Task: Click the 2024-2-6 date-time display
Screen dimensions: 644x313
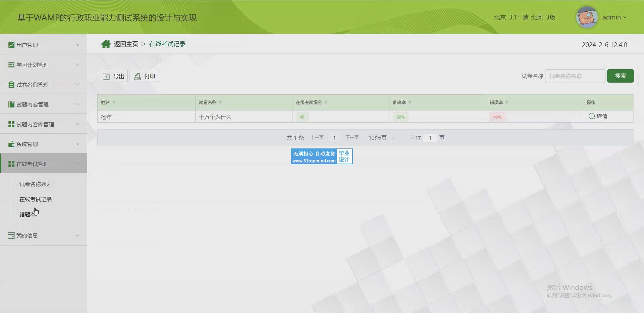Action: coord(604,45)
